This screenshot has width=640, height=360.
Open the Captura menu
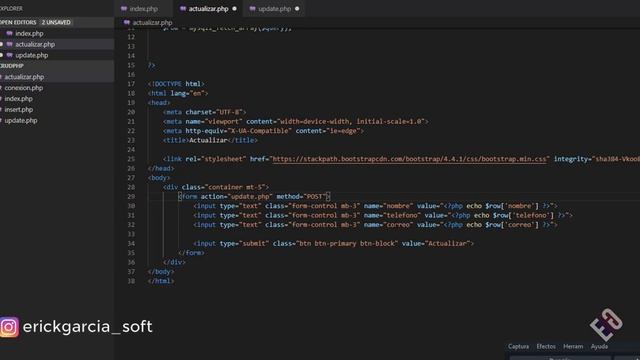518,347
